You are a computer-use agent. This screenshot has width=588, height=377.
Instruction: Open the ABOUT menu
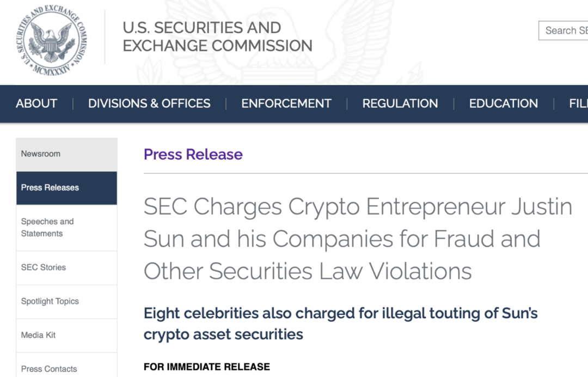pos(36,104)
